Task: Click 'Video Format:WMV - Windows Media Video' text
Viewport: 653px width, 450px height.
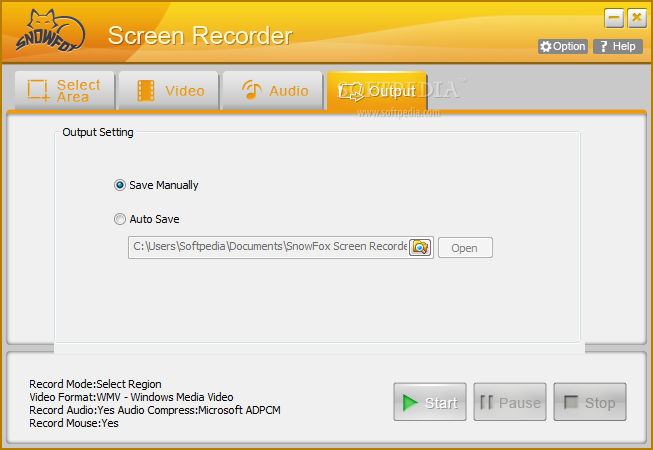Action: (131, 397)
